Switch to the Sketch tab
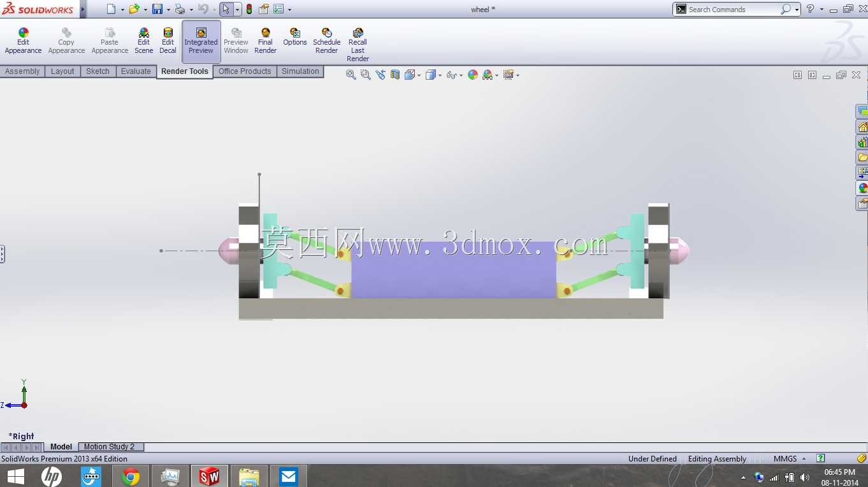The width and height of the screenshot is (868, 487). point(98,71)
